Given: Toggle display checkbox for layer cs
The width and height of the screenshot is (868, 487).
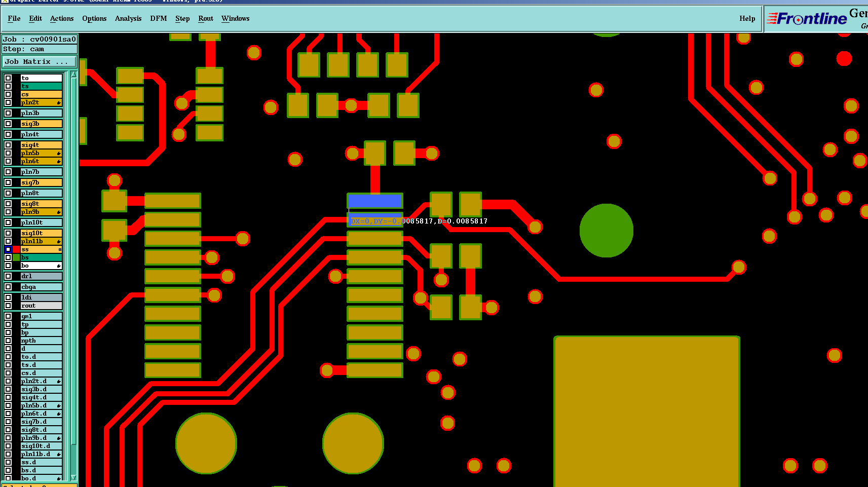Looking at the screenshot, I should pos(8,94).
